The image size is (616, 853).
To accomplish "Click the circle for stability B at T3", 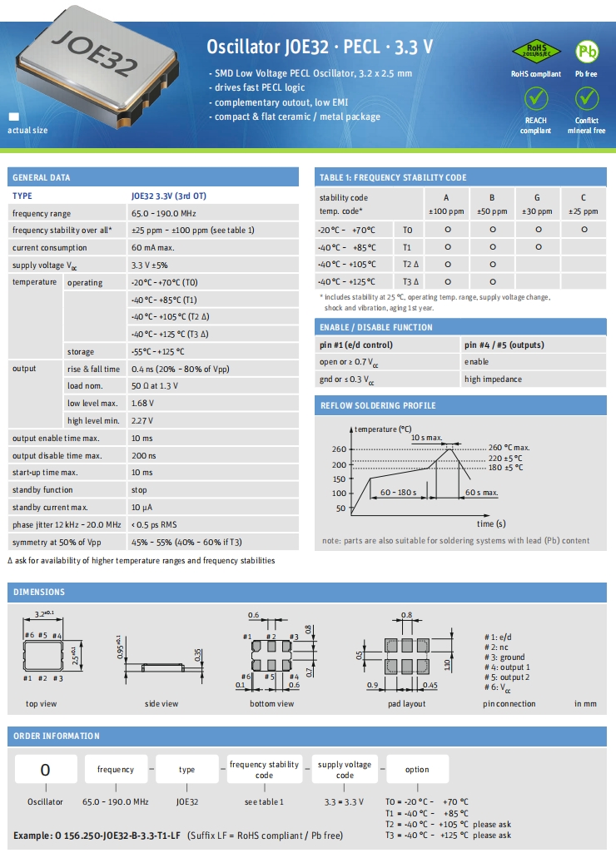I will pos(492,281).
